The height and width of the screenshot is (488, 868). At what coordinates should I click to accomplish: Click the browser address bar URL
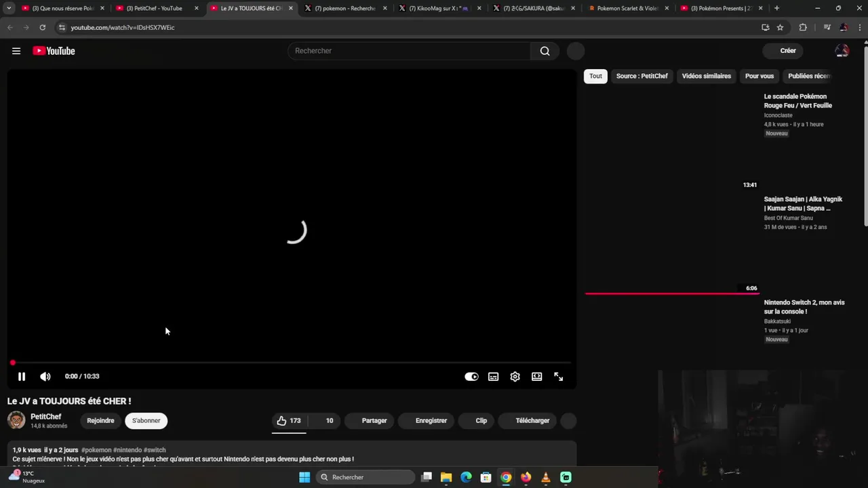pos(123,28)
